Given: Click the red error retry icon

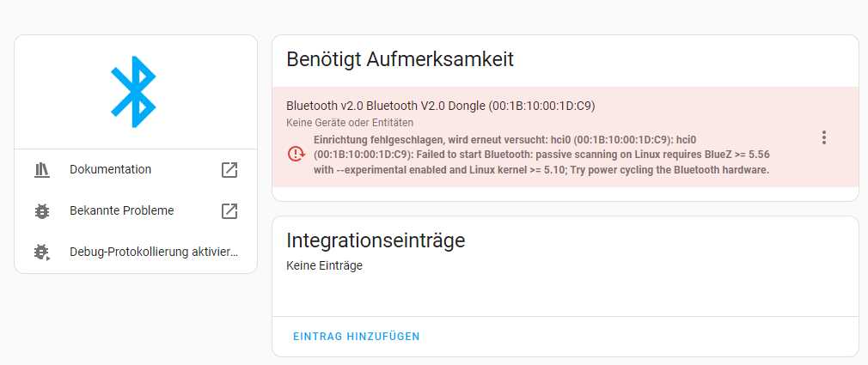Looking at the screenshot, I should (296, 153).
